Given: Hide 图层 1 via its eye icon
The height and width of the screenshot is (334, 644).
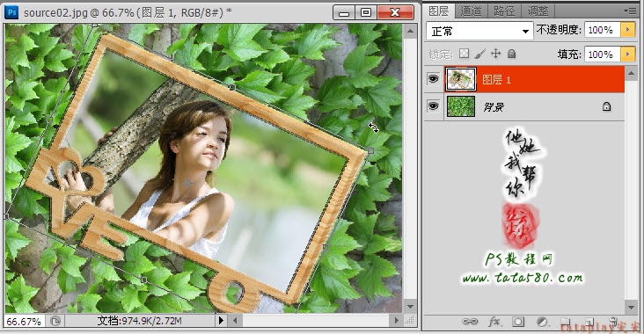Looking at the screenshot, I should pyautogui.click(x=433, y=79).
